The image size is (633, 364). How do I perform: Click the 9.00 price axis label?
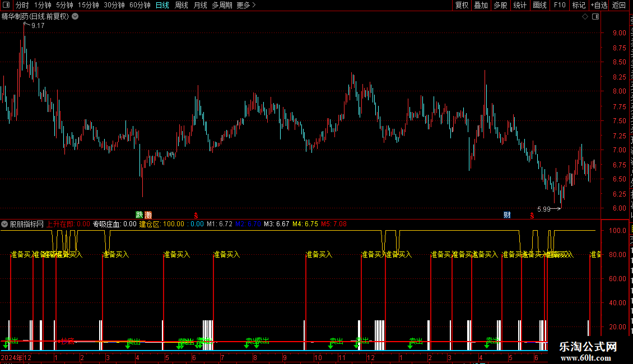(x=619, y=33)
